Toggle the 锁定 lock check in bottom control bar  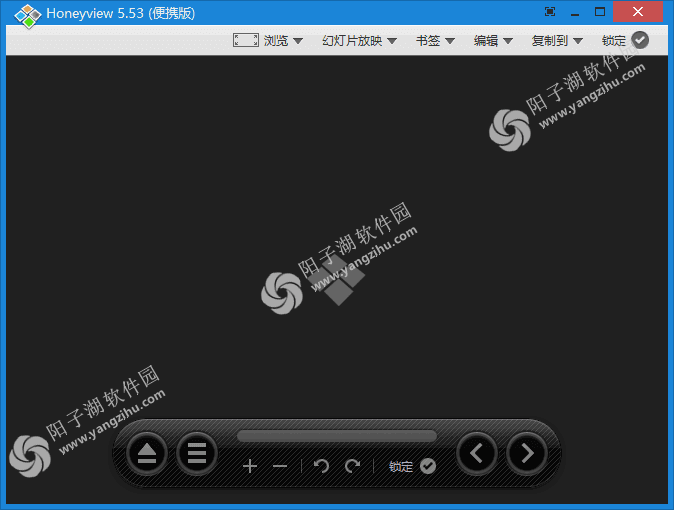[428, 466]
